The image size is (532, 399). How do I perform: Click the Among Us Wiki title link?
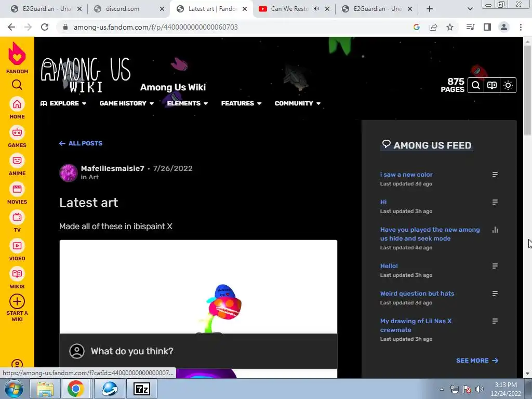pos(173,87)
